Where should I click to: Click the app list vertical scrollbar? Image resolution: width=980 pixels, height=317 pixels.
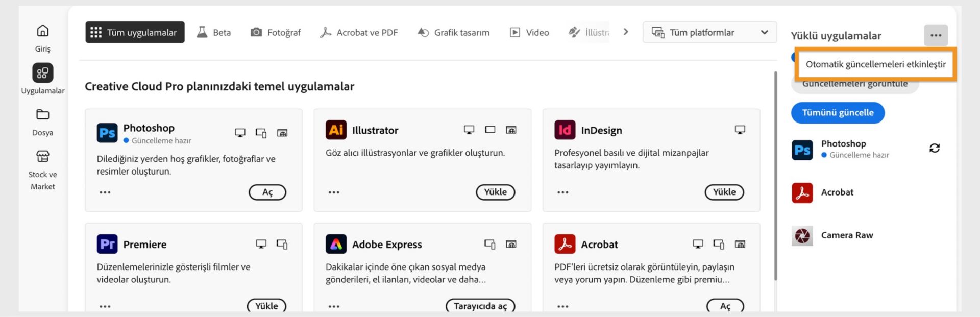775,176
